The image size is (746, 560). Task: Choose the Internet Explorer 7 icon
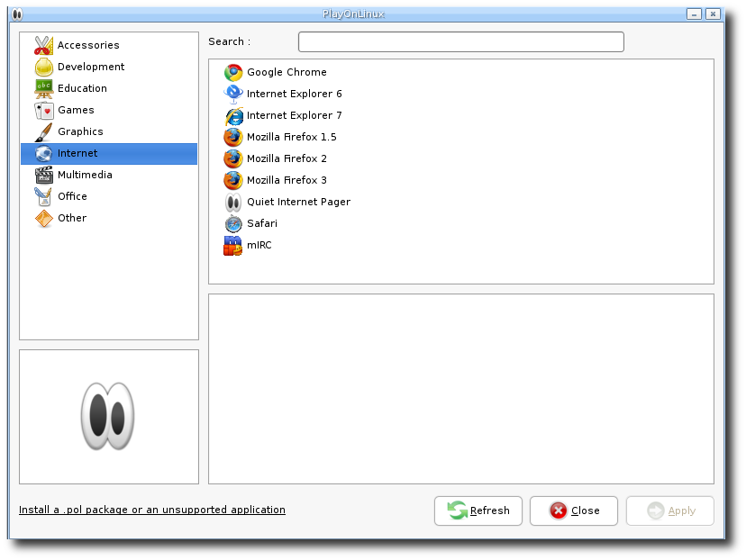(233, 116)
